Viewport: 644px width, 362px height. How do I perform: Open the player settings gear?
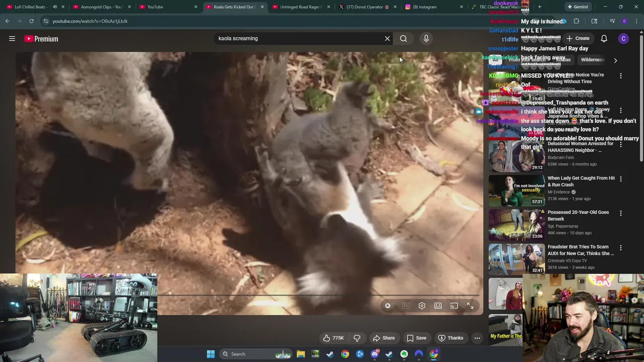click(422, 306)
